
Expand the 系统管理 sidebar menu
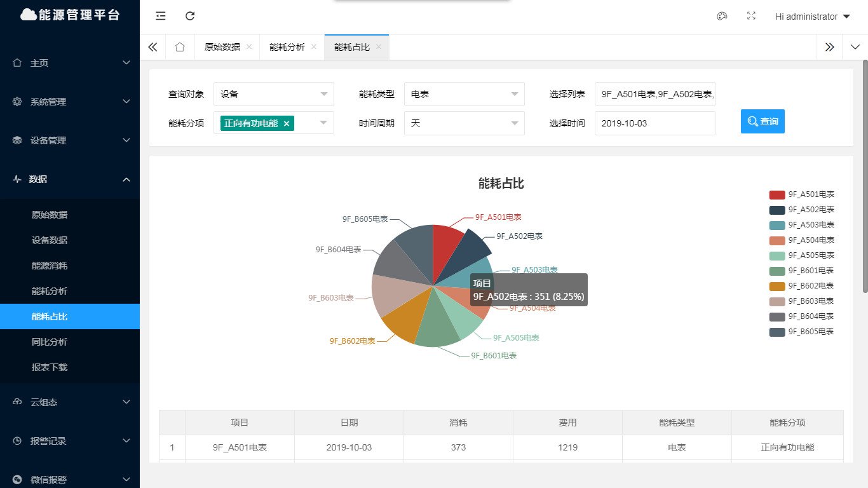[70, 102]
